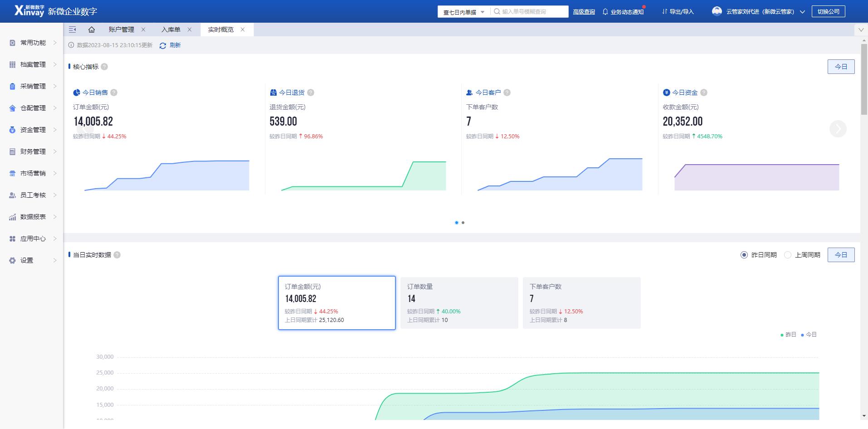868x429 pixels.
Task: Go to home tab icon
Action: click(x=92, y=29)
